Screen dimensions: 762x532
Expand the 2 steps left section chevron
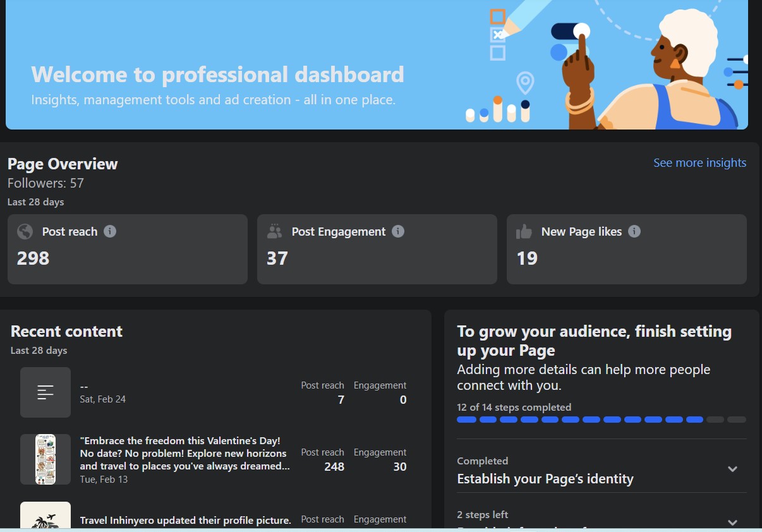[x=732, y=522]
